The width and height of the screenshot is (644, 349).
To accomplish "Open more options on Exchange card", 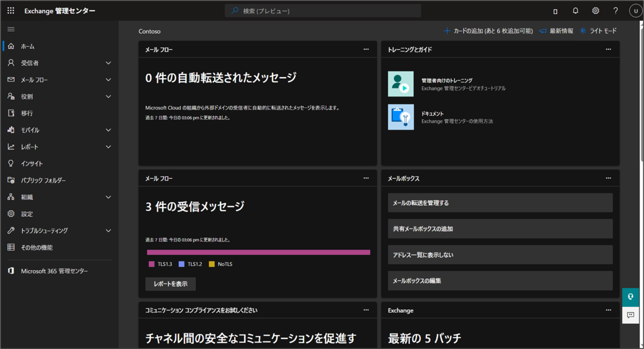I will click(x=608, y=310).
